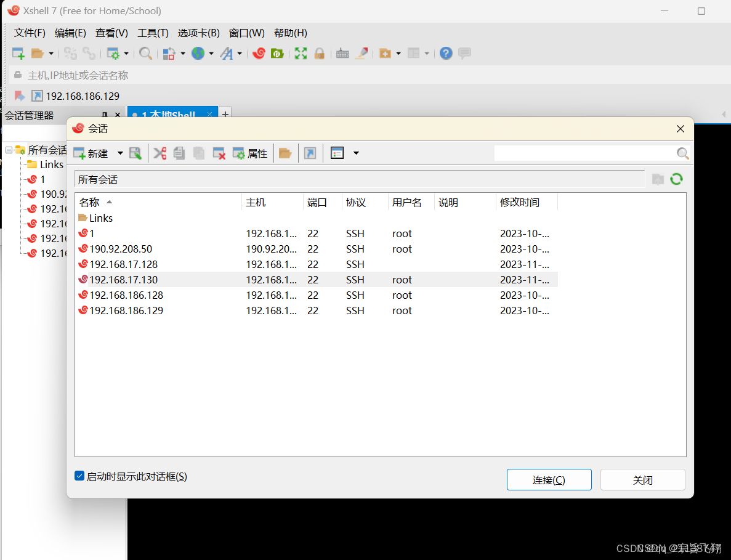Click the blue help question-mark icon
Viewport: 731px width, 560px height.
click(x=446, y=53)
